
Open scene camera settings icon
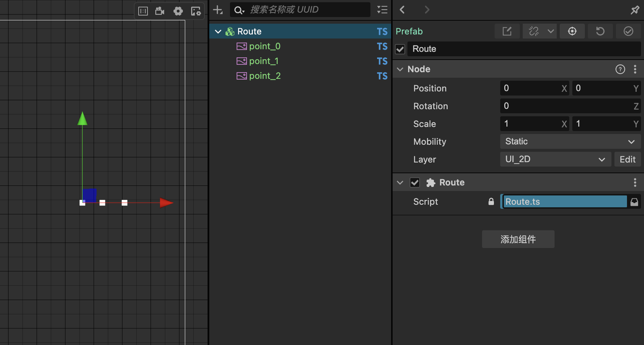[160, 11]
